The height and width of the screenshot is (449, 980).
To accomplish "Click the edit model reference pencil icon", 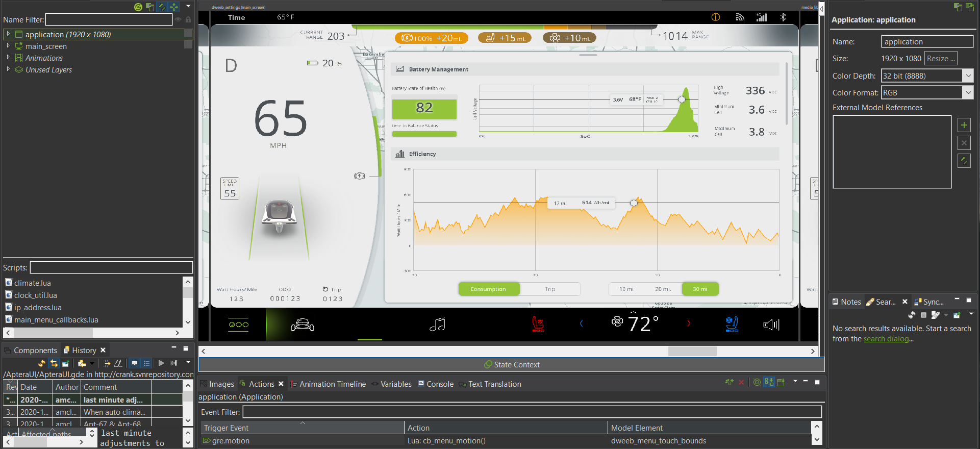I will point(964,161).
